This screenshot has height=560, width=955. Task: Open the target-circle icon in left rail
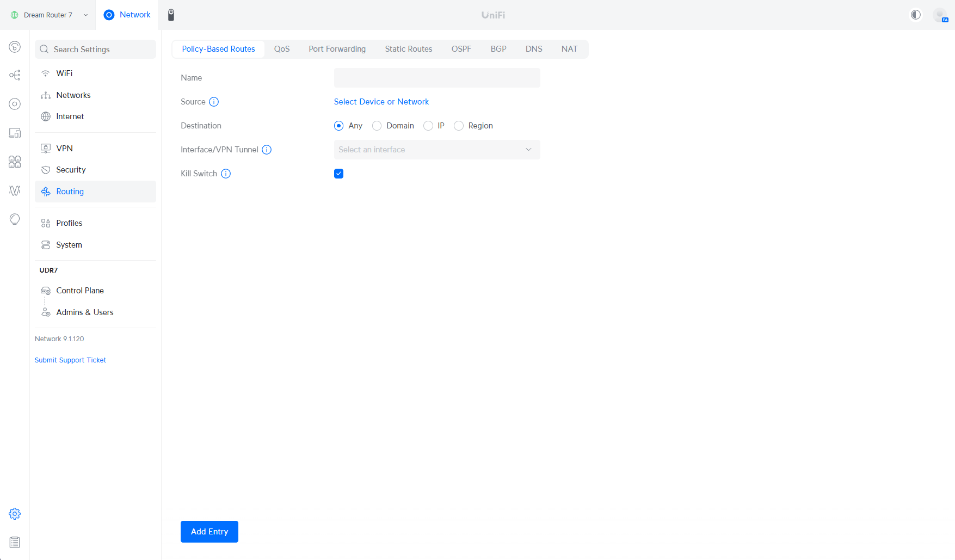(x=15, y=104)
